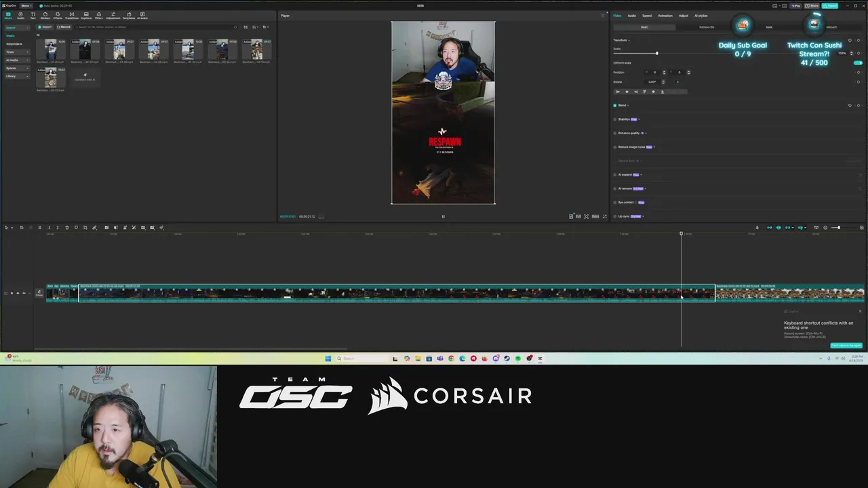Click the Cover button on the track
868x488 pixels.
tap(39, 293)
